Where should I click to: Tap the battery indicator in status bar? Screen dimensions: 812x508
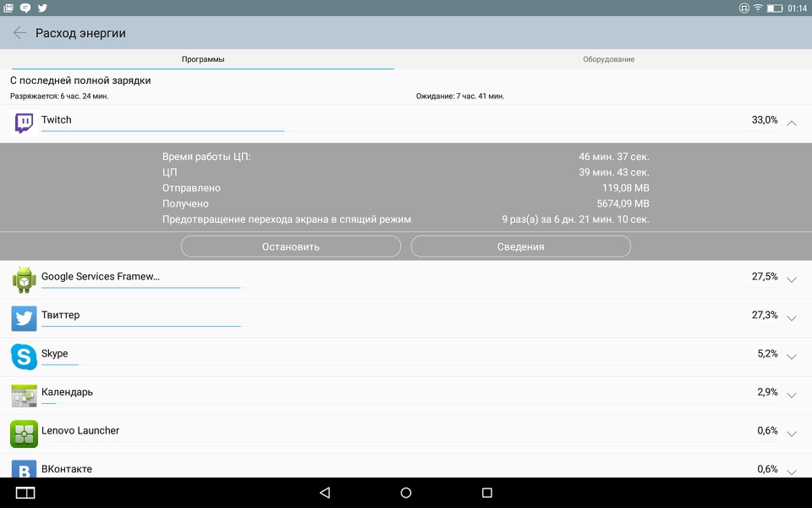point(775,8)
